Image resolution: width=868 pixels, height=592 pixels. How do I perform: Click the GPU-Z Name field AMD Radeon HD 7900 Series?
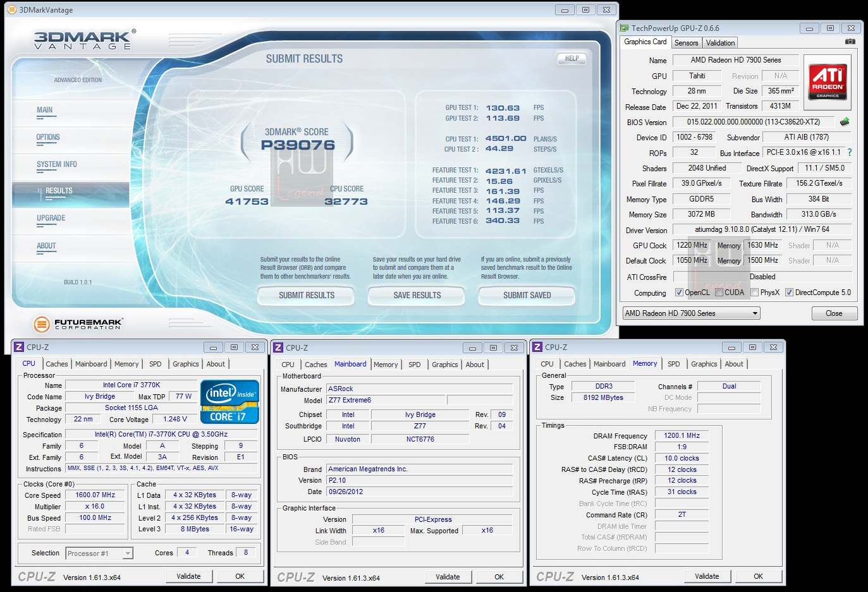pyautogui.click(x=735, y=60)
